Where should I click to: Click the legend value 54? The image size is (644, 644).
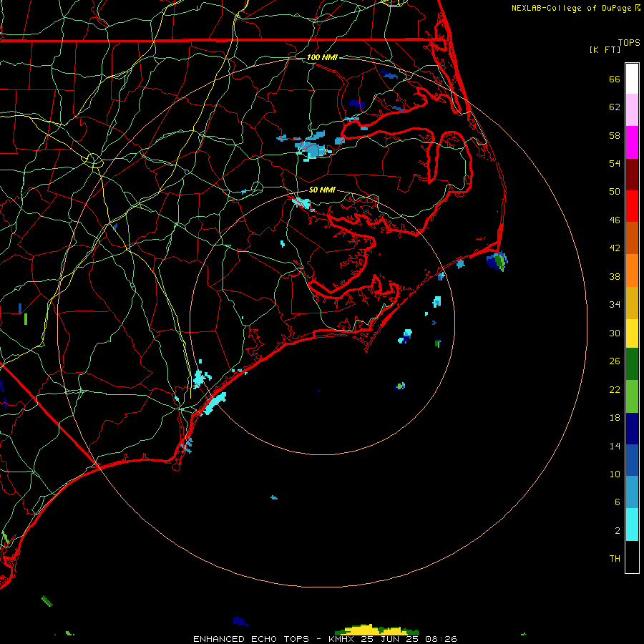point(615,163)
